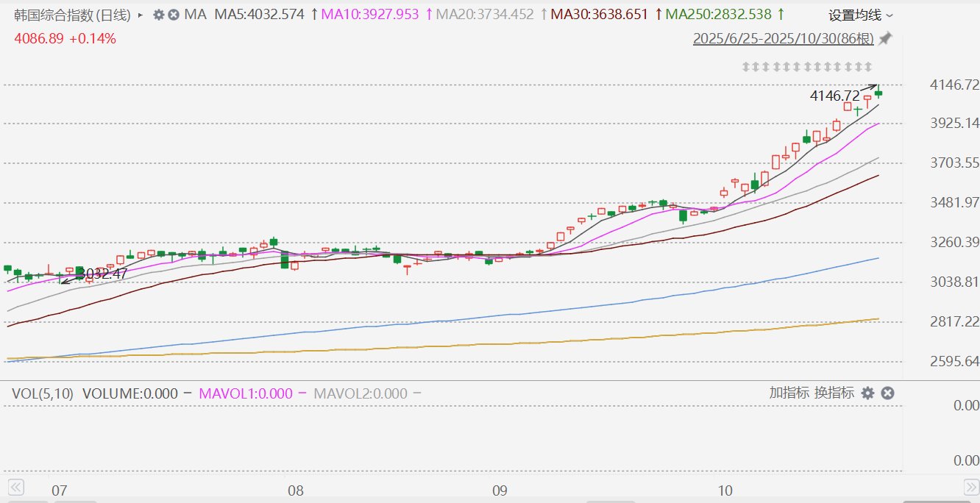
Task: Open MA indicator settings gear
Action: [158, 15]
